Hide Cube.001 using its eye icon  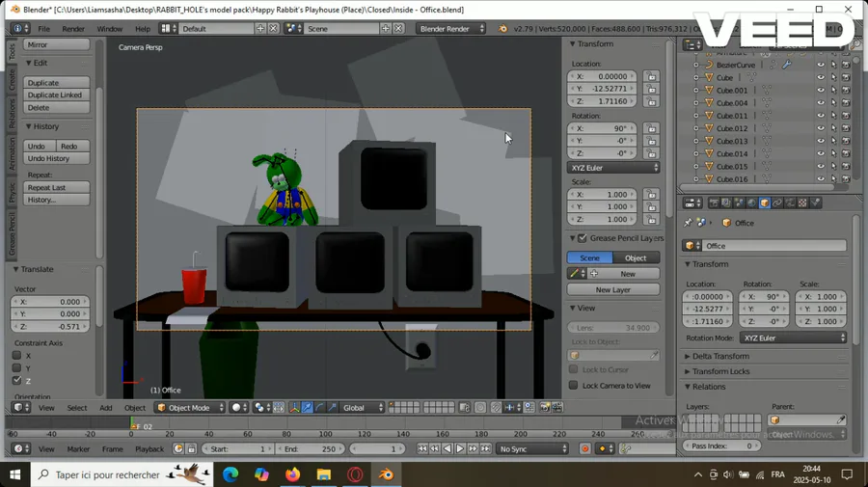[x=821, y=90]
